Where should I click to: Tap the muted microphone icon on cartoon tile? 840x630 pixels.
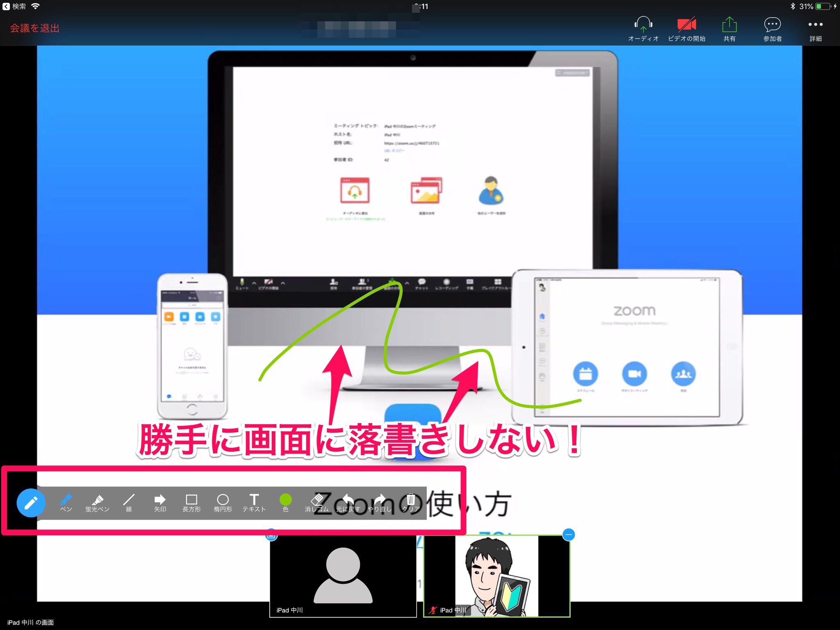[x=433, y=610]
